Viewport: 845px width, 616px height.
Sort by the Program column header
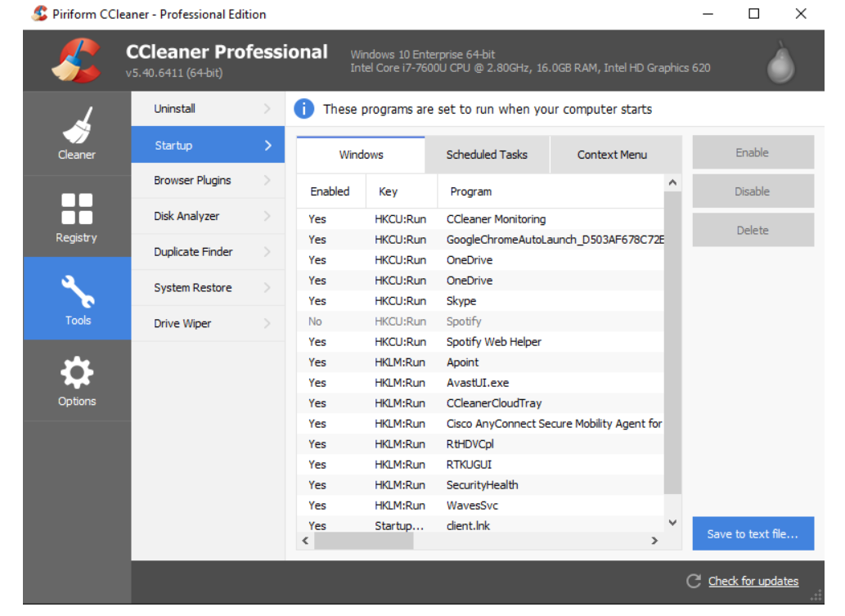pyautogui.click(x=551, y=191)
